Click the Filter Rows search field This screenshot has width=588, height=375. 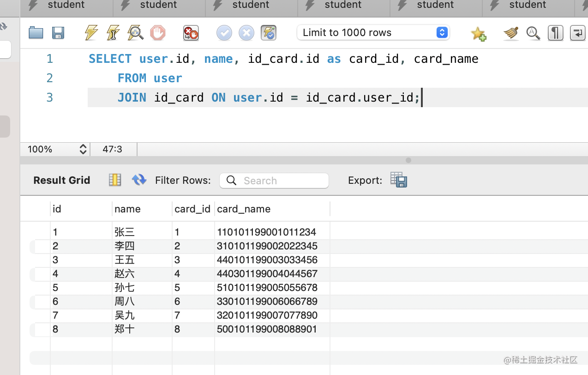tap(274, 181)
